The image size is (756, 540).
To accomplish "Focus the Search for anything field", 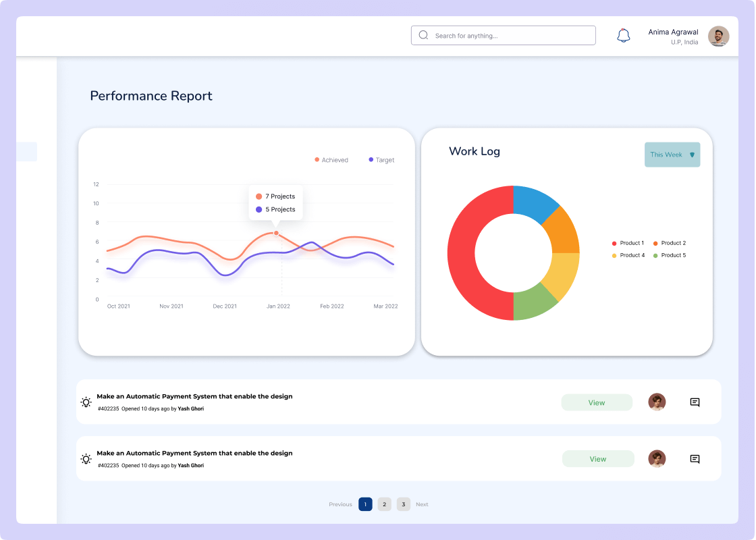I will (x=510, y=36).
